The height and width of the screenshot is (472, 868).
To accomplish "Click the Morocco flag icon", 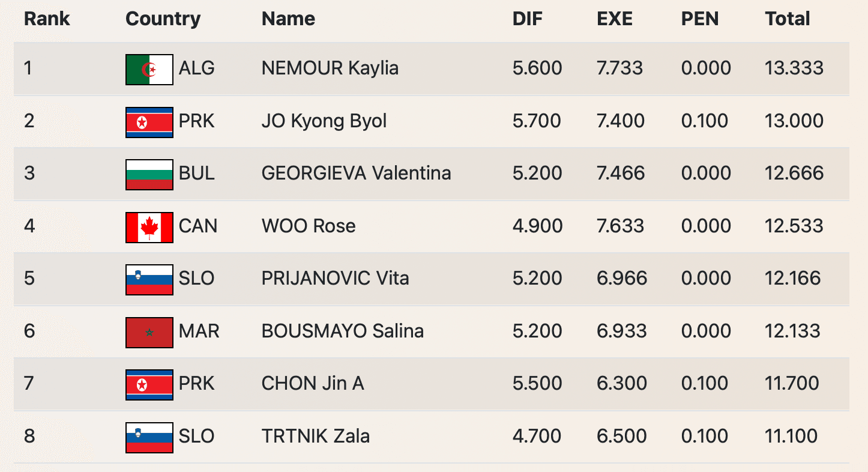I will point(149,332).
